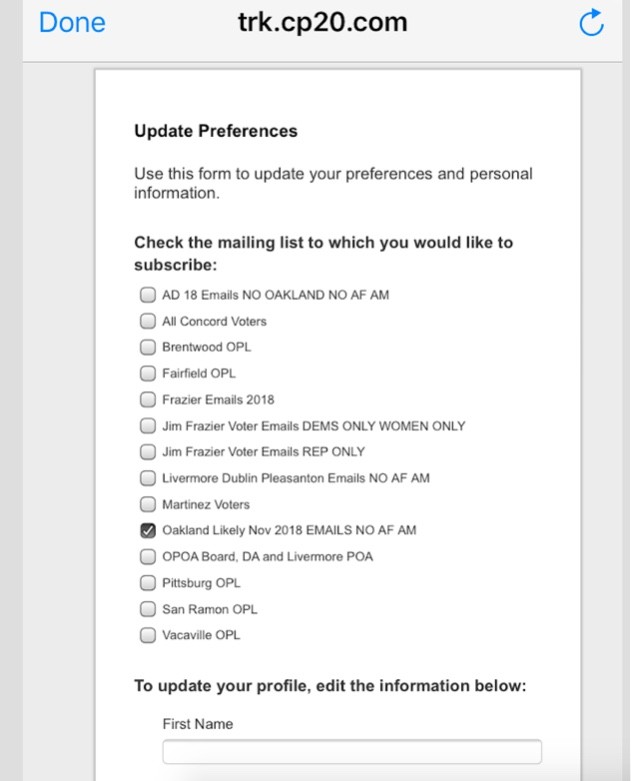Tick San Ramon OPL checkbox
Screen dimensions: 631x781
[147, 609]
